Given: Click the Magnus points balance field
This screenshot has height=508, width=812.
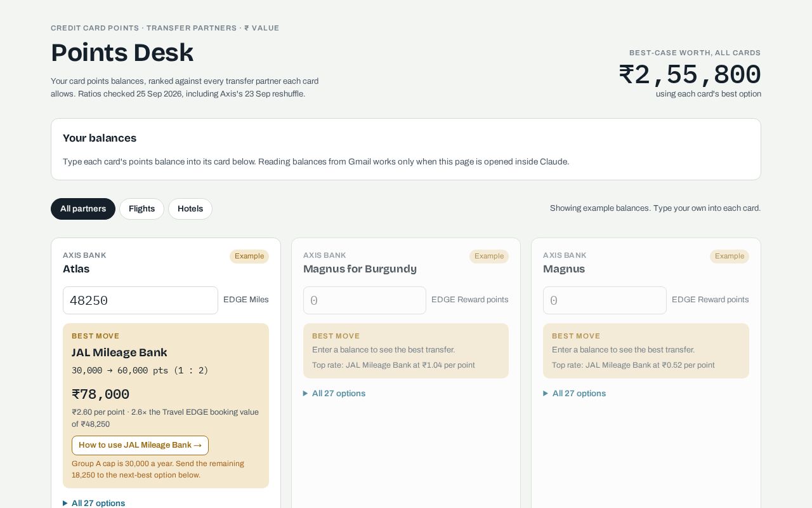Looking at the screenshot, I should [605, 300].
